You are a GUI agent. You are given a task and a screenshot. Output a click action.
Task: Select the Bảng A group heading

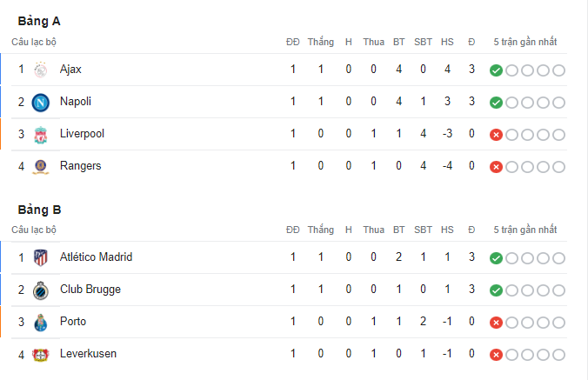click(39, 21)
